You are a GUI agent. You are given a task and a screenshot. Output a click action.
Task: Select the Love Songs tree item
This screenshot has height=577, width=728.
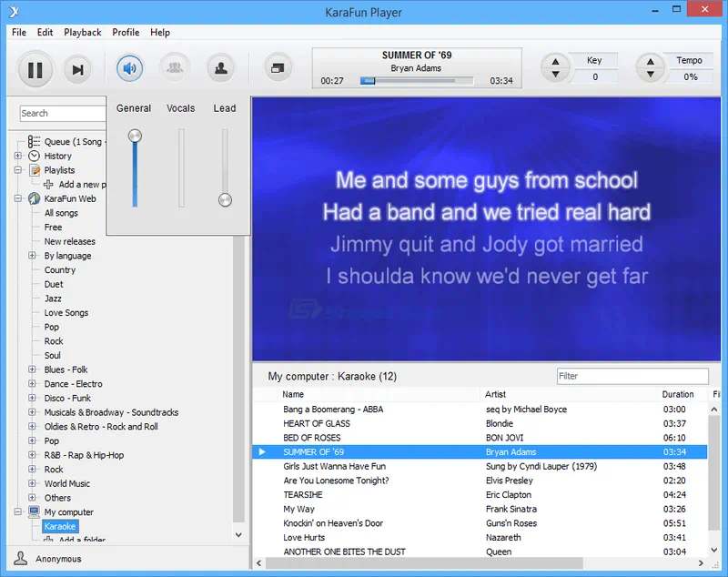coord(66,313)
